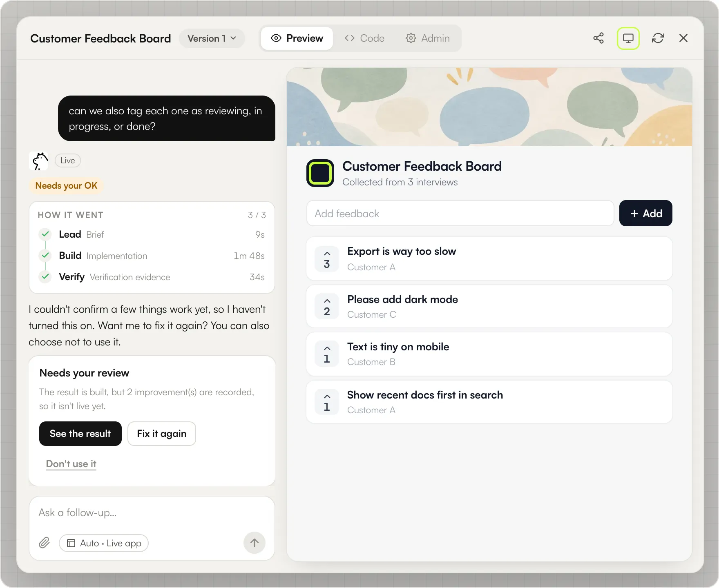Open the Version 1 dropdown
The height and width of the screenshot is (588, 719).
(212, 38)
